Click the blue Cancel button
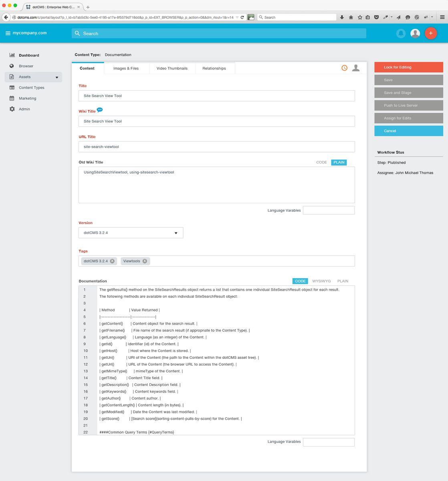 (x=408, y=131)
